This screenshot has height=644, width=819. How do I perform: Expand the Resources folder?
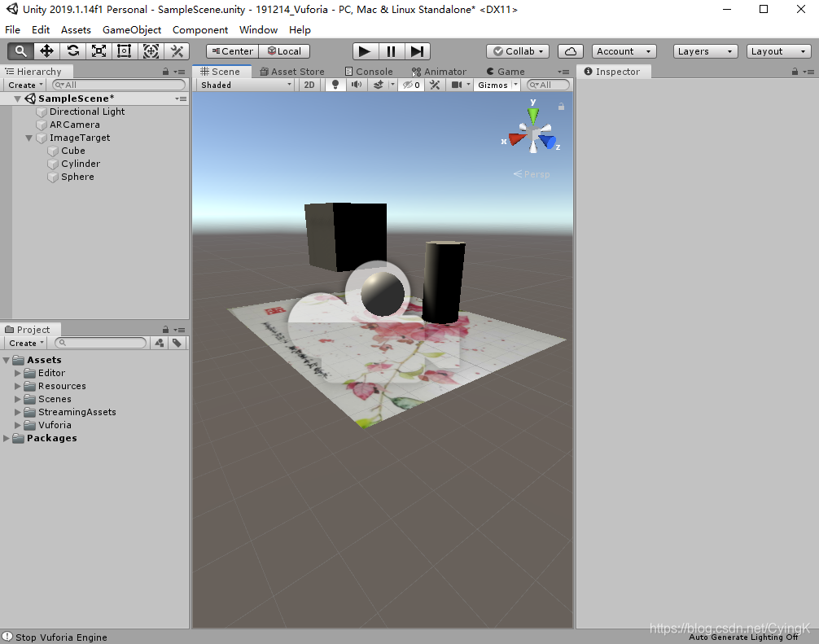point(17,386)
